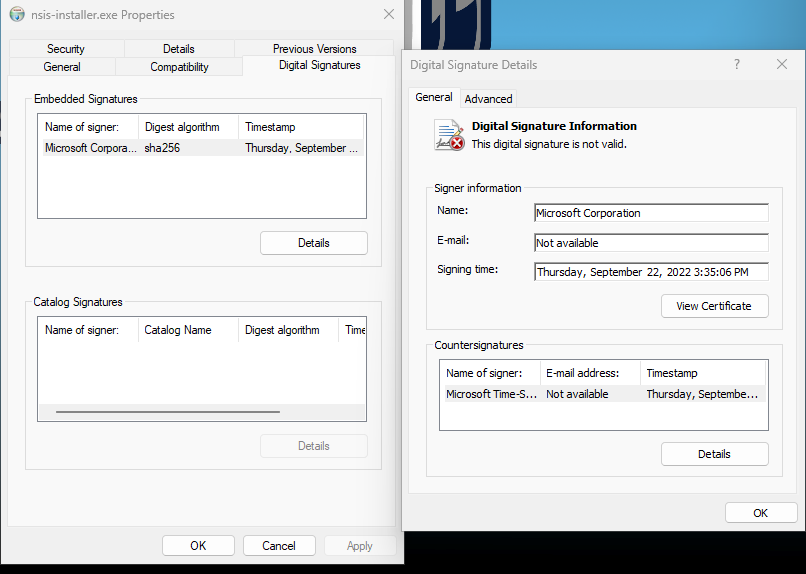806x574 pixels.
Task: Click the Signing time field
Action: (x=651, y=272)
